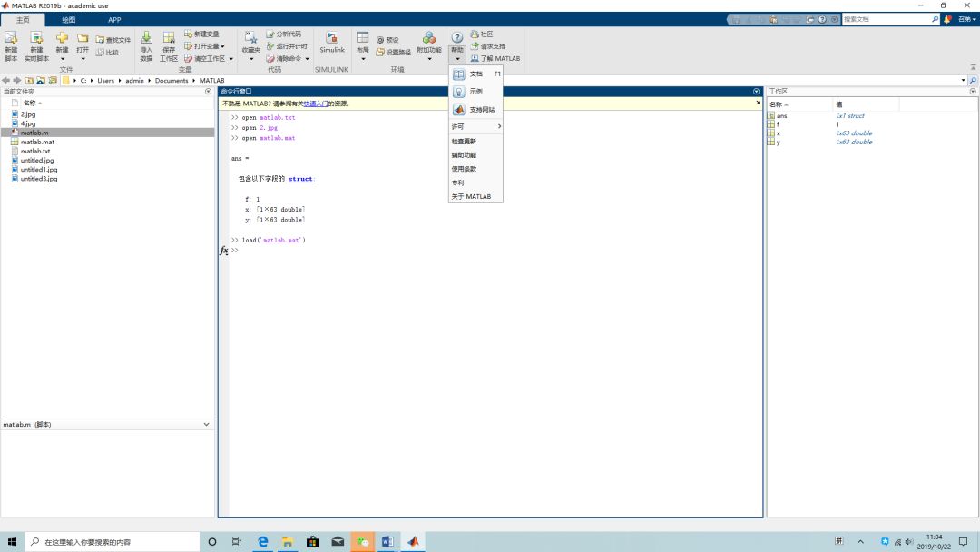Launch Simulink from toolbar

tap(332, 43)
